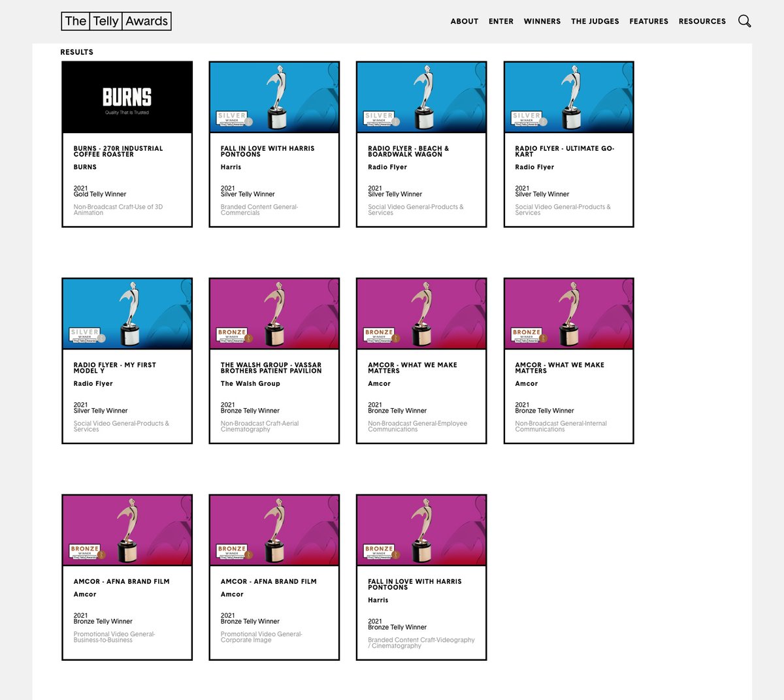784x700 pixels.
Task: Open the BURNS logo thumbnail
Action: point(127,97)
